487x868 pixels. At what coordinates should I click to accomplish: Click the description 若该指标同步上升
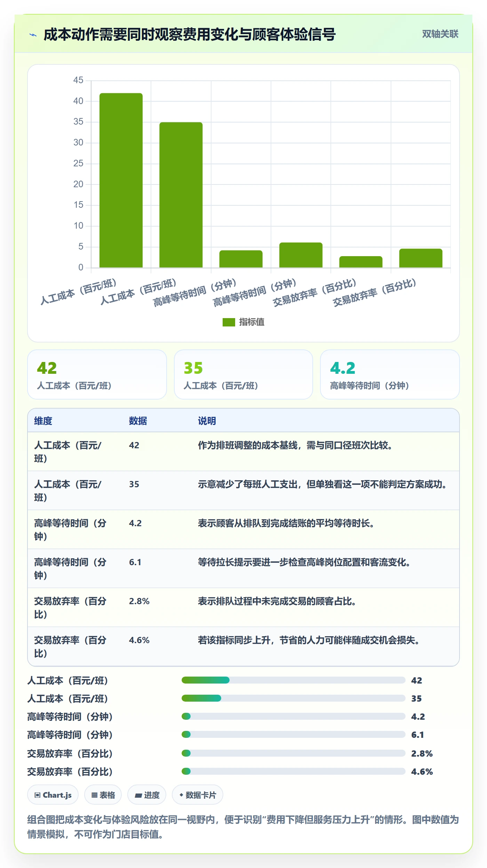click(x=309, y=640)
